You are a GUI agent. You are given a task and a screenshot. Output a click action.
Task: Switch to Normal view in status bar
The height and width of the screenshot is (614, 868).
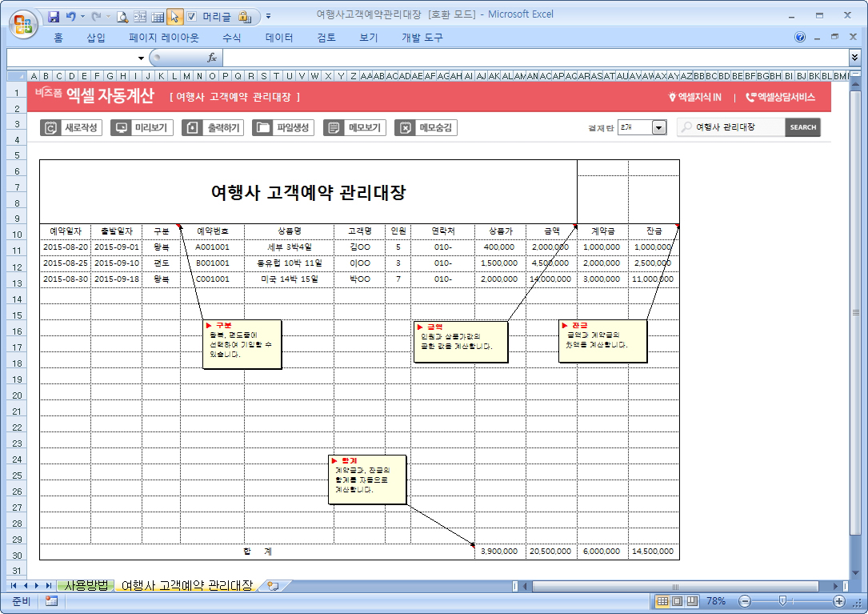click(x=662, y=601)
